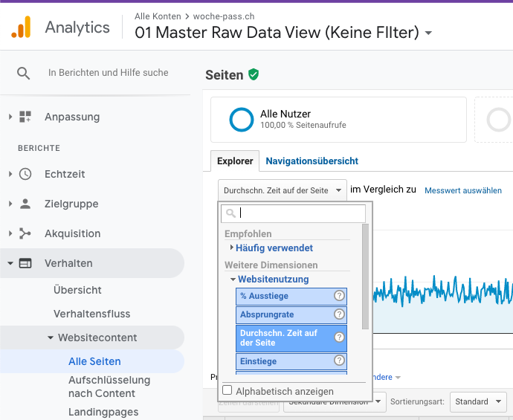Collapse the Websitenutzung group
This screenshot has height=420, width=513.
[x=233, y=280]
